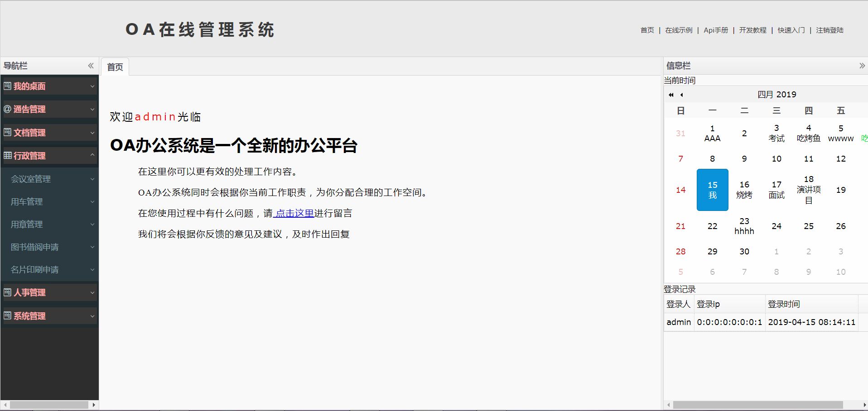
Task: Click the grid icon beside 行政管理
Action: point(7,156)
